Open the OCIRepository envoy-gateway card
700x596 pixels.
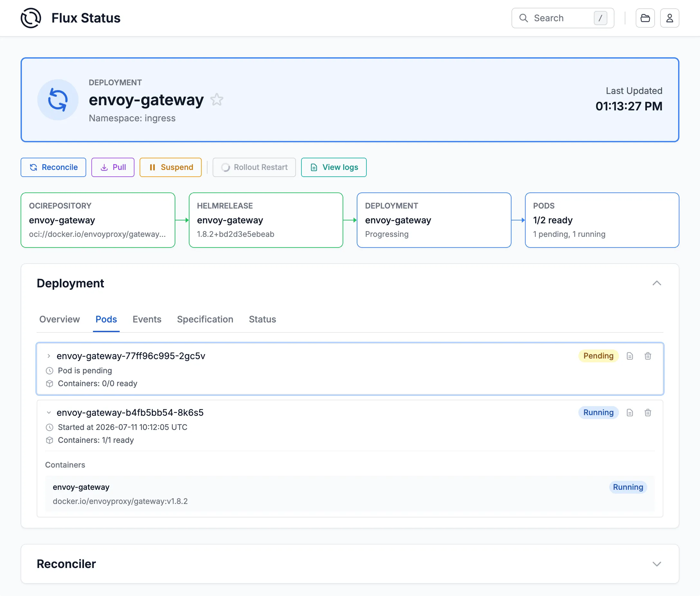(98, 220)
